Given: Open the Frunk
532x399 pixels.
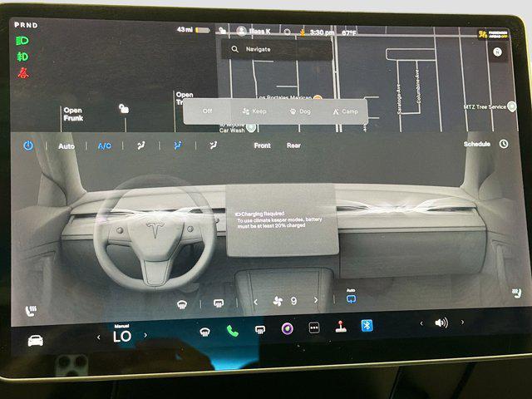Looking at the screenshot, I should click(x=73, y=115).
